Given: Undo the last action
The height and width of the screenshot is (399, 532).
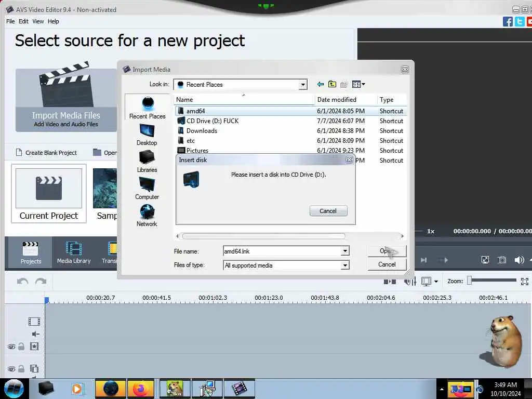Looking at the screenshot, I should point(23,282).
